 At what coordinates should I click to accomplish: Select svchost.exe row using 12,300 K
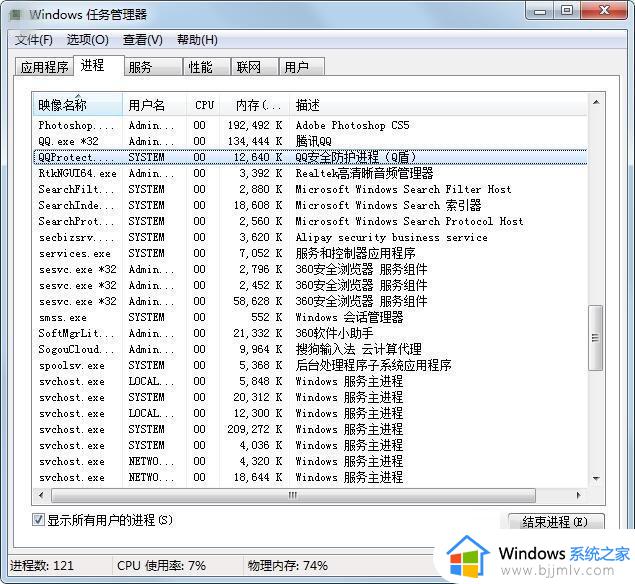[310, 413]
